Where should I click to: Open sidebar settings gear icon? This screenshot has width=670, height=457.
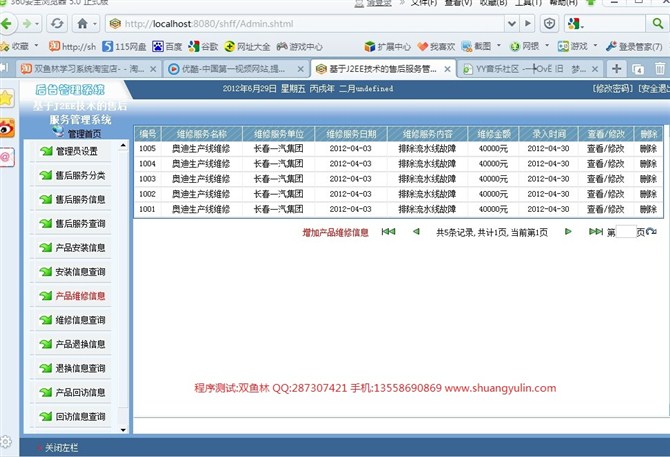coord(6,442)
